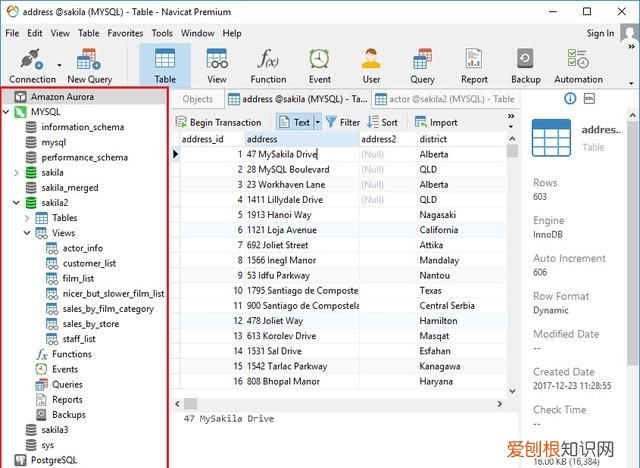The height and width of the screenshot is (468, 640).
Task: Click the Connection toolbar icon
Action: point(32,63)
